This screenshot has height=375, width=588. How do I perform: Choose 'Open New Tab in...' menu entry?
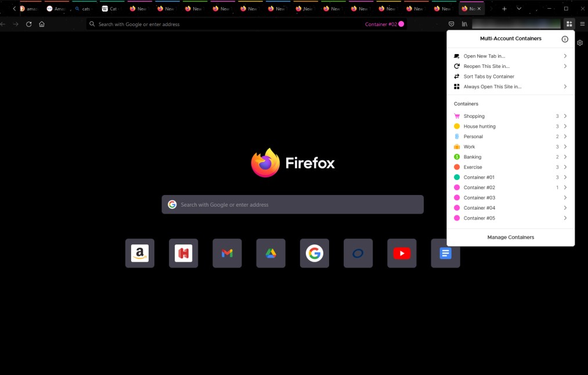(510, 56)
